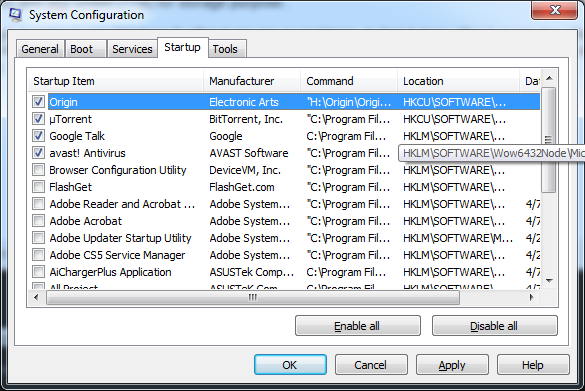Uncheck the Origin startup item checkbox
Viewport: 585px width, 391px height.
38,101
